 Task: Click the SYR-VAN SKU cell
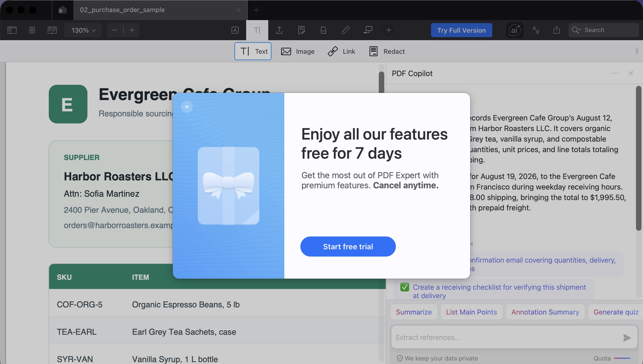pos(75,359)
